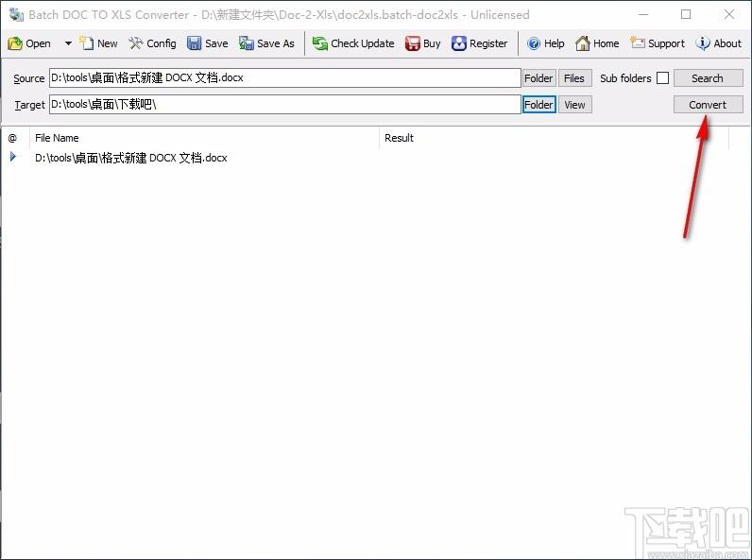Click Check Update in the toolbar
The image size is (752, 560).
[x=353, y=43]
